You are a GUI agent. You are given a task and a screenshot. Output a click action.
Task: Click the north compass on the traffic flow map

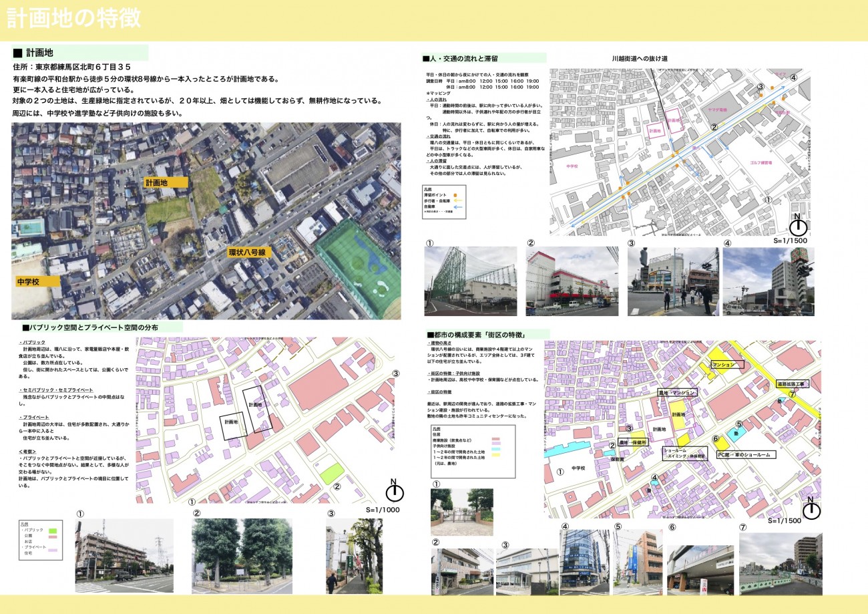coord(798,224)
